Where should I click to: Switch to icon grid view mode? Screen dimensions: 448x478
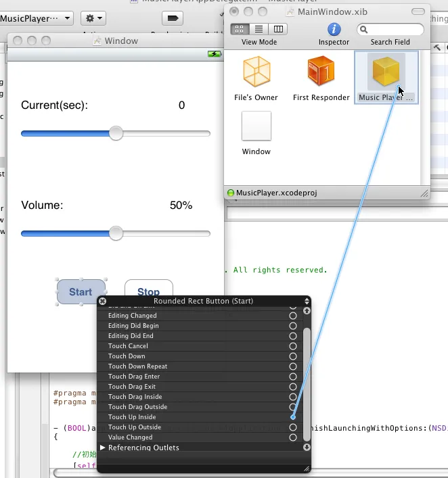pyautogui.click(x=240, y=29)
